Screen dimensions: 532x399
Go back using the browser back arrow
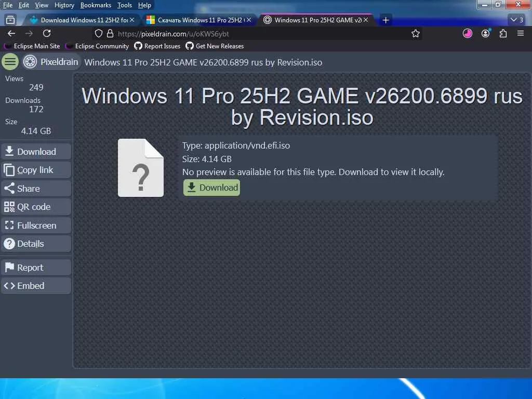click(x=11, y=33)
